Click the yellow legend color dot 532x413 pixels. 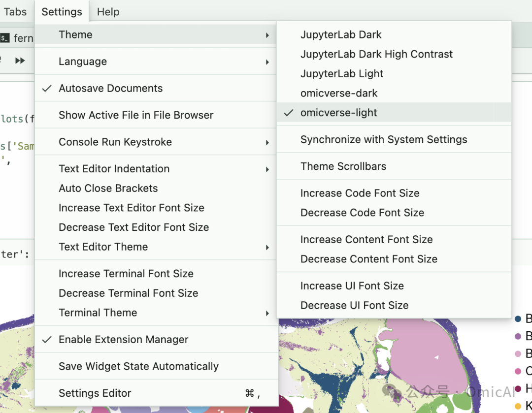pyautogui.click(x=518, y=406)
